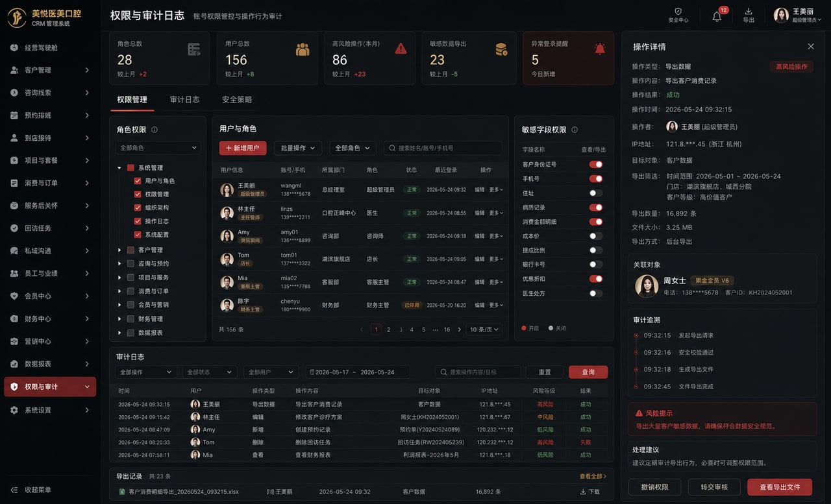The width and height of the screenshot is (831, 504).
Task: Toggle the 客户身份证号 field switch
Action: [x=595, y=164]
